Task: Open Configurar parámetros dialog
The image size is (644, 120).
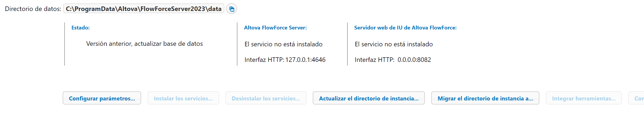Action: [x=102, y=98]
